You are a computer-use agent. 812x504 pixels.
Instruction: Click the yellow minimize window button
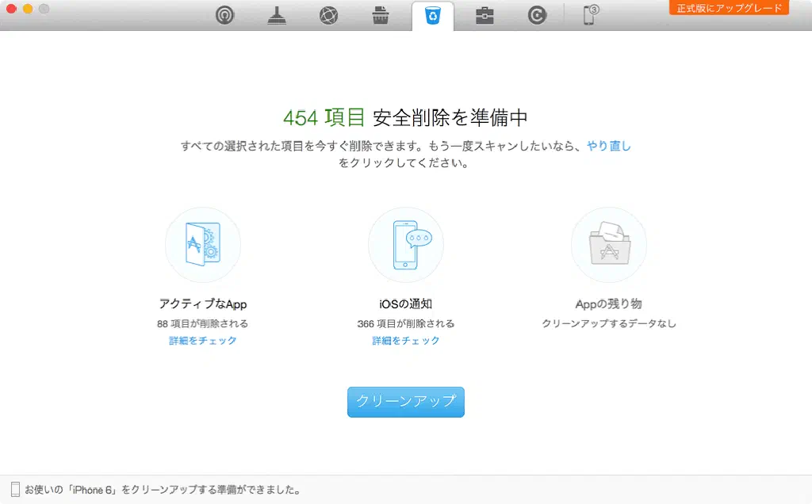tap(28, 9)
